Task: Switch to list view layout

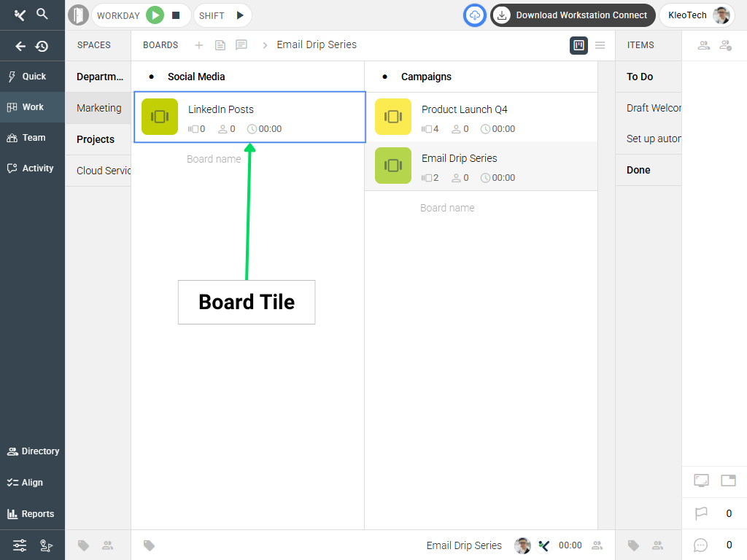Action: [x=600, y=45]
